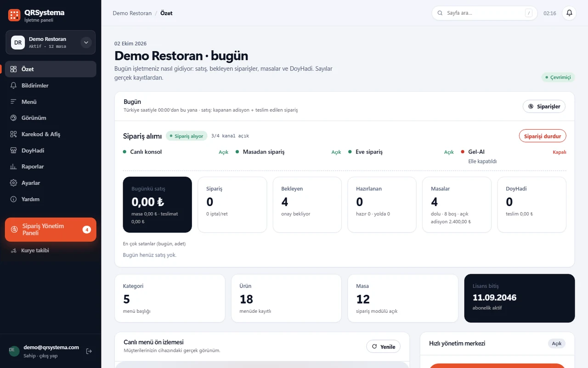Click the Lisans bitiş card
This screenshot has height=368, width=588.
520,298
